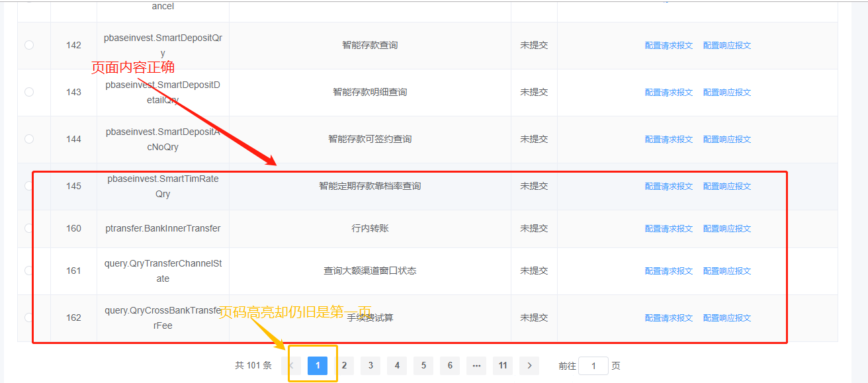Screen dimensions: 868x383
Task: Click the ellipsis to reveal more page numbers
Action: [x=476, y=365]
